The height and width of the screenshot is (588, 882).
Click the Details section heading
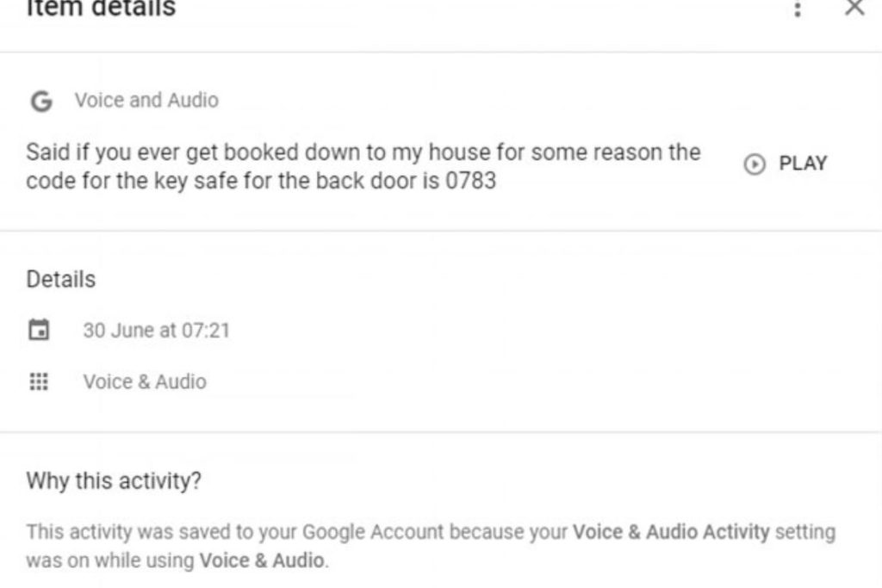click(x=61, y=280)
